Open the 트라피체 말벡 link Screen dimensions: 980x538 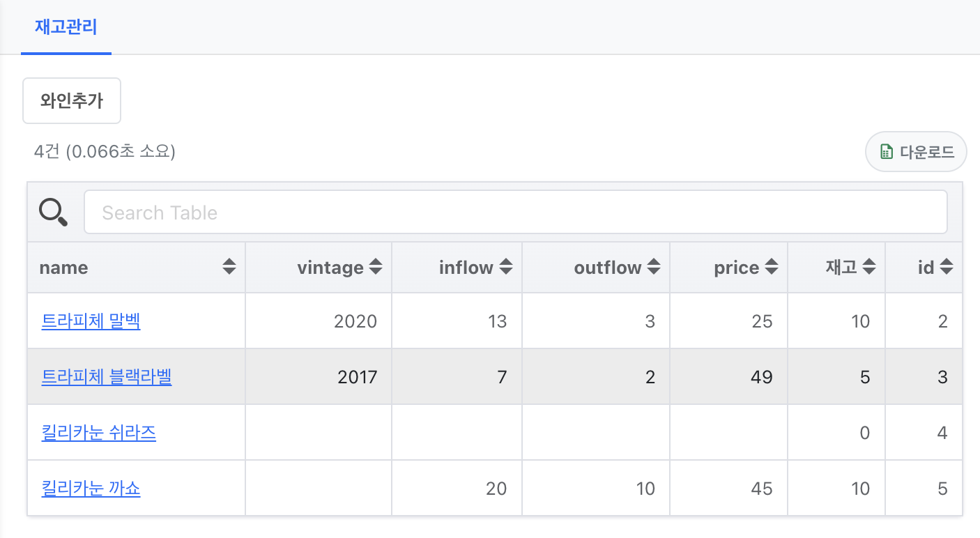point(91,321)
